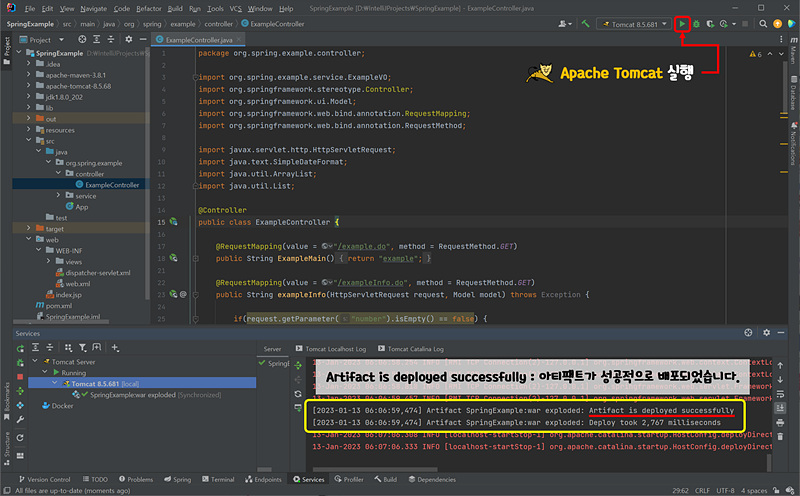The width and height of the screenshot is (800, 496).
Task: Open the Problems tool window
Action: (136, 479)
